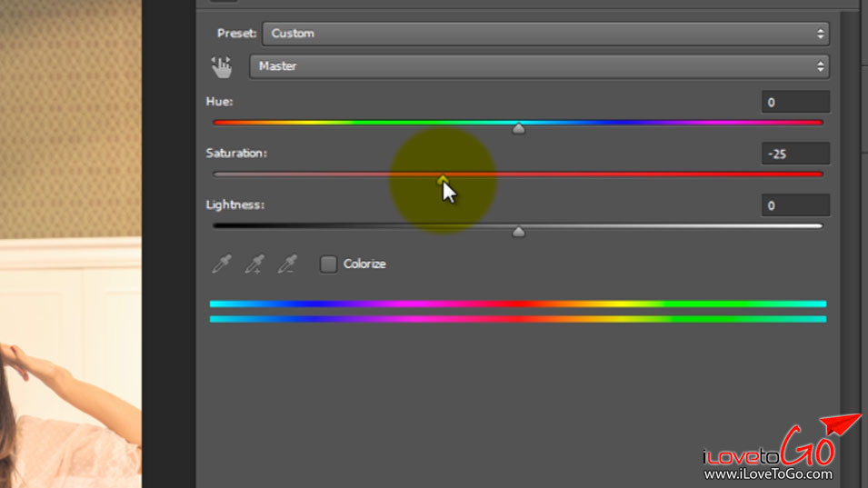Click the upper color spectrum bar
868x488 pixels.
pos(517,304)
